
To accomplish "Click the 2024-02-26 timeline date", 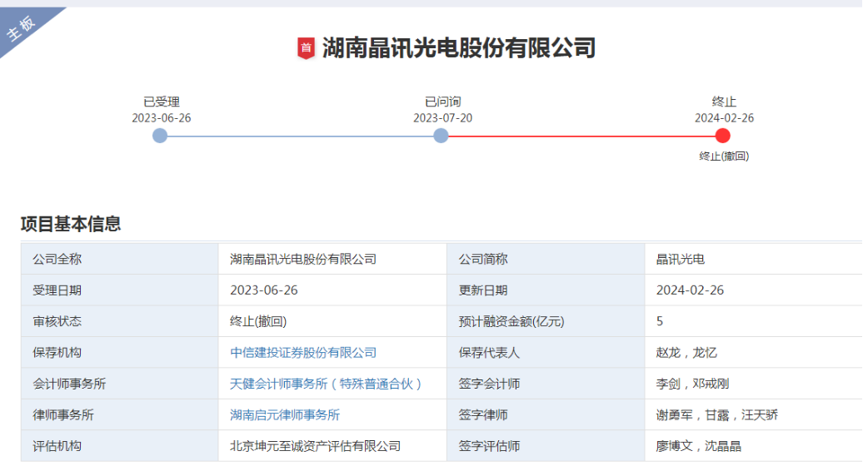I will (724, 117).
